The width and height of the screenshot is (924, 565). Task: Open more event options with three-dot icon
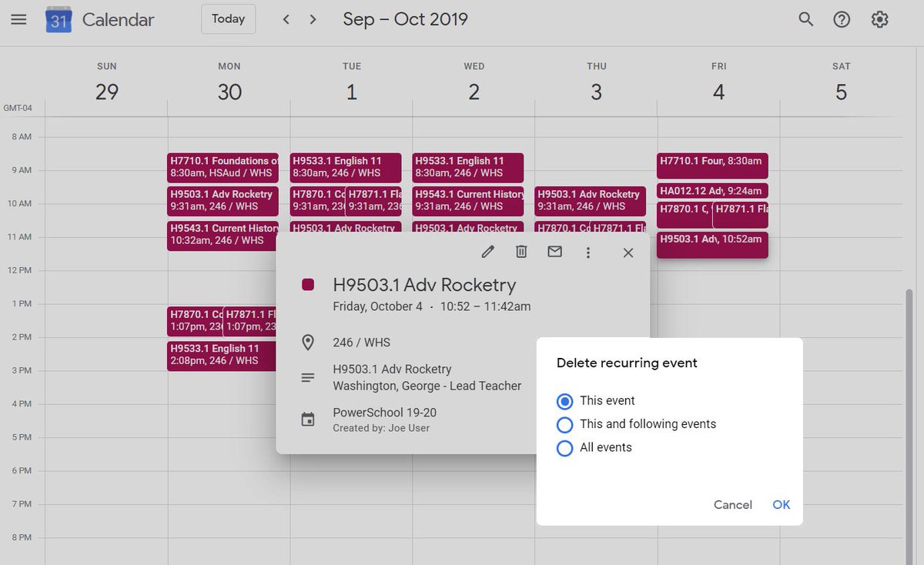(588, 252)
